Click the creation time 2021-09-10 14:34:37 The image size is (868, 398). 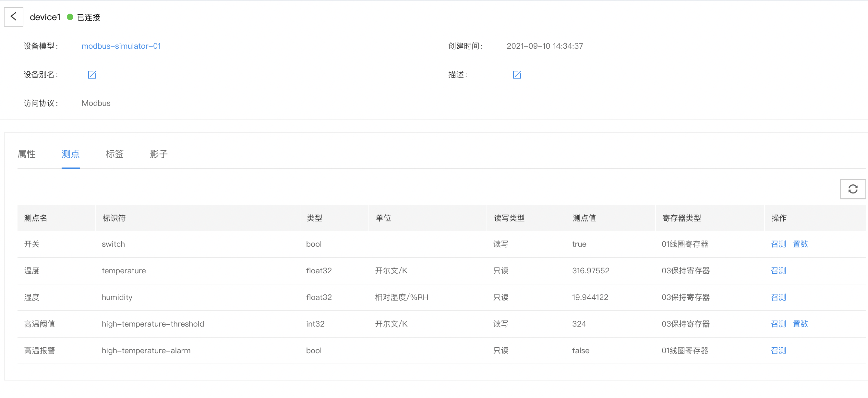click(x=545, y=46)
